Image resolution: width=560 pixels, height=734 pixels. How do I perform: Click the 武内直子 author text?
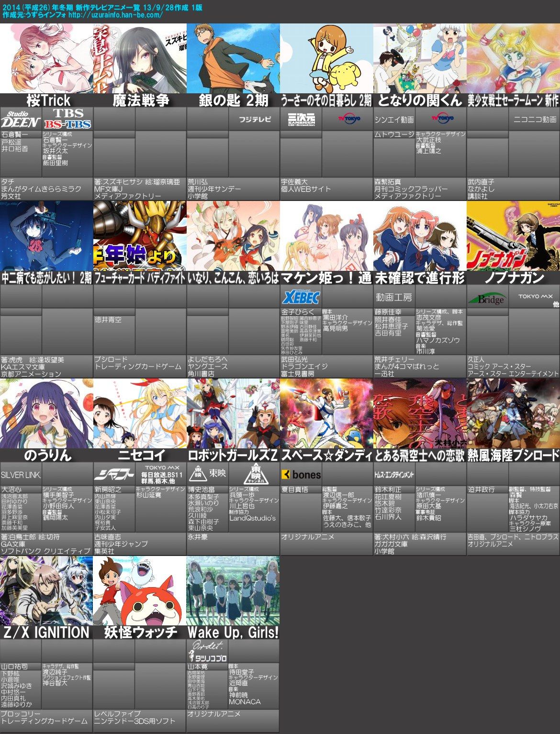[x=481, y=182]
